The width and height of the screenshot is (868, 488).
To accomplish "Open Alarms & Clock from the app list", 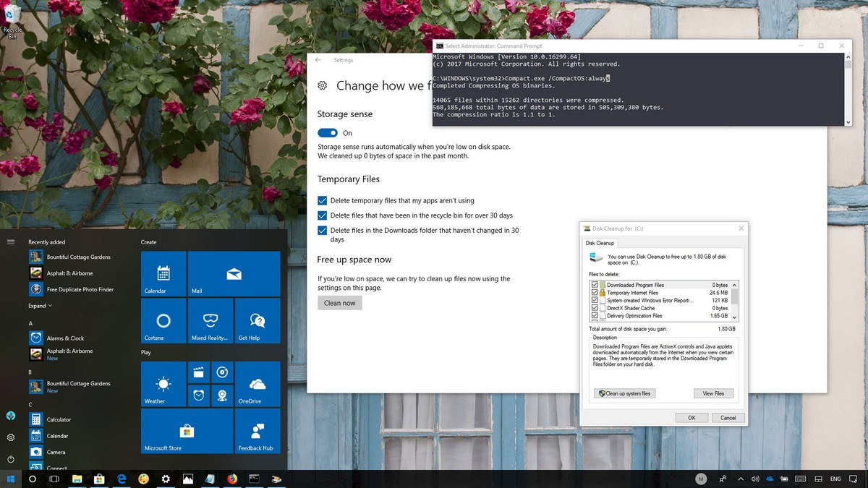I will (65, 338).
